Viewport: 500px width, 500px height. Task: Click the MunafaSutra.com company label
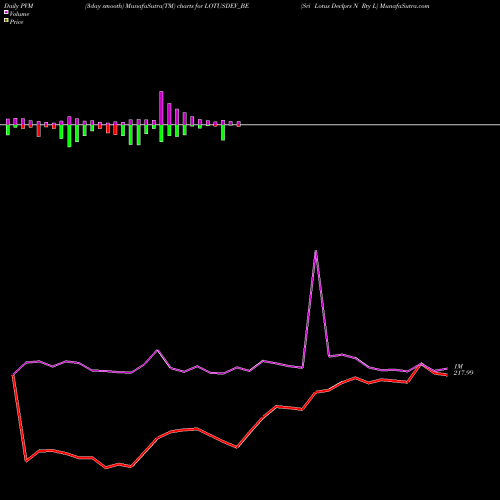click(x=365, y=6)
